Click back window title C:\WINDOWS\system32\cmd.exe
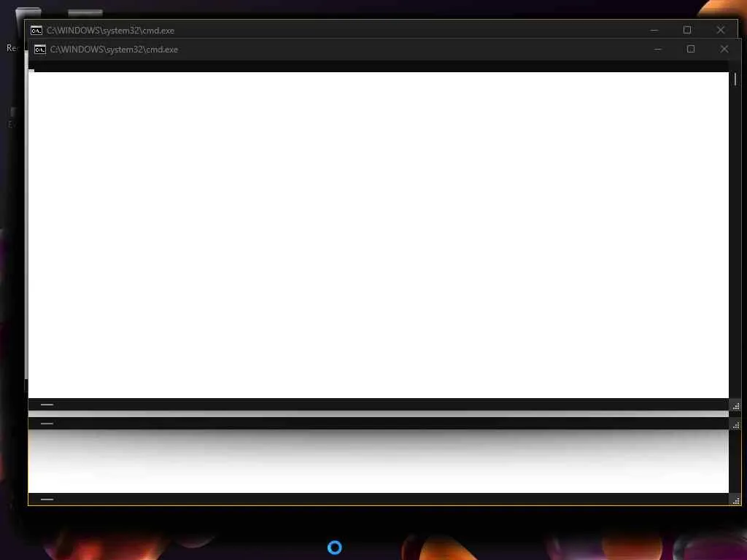 (110, 31)
